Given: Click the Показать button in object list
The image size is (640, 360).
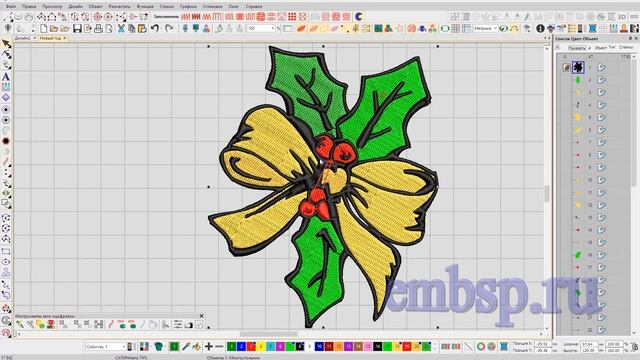Looking at the screenshot, I should point(577,48).
